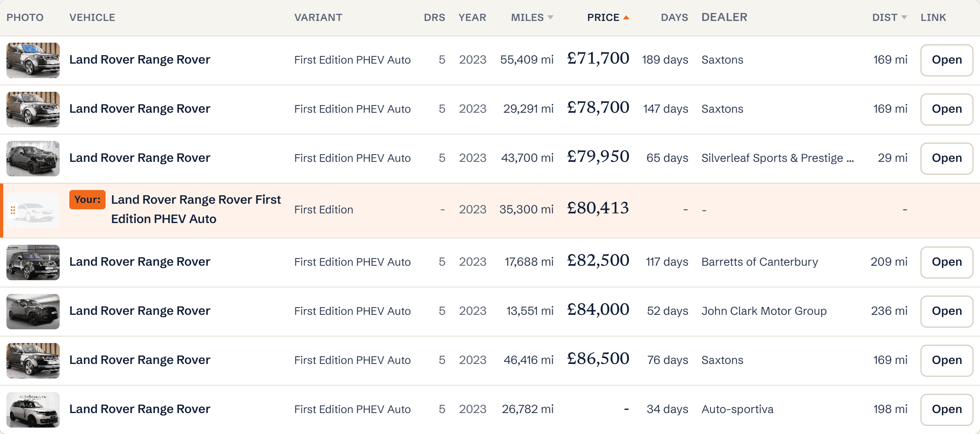This screenshot has height=434, width=980.
Task: Click the '35,300 mi' mileage cell
Action: pos(526,210)
